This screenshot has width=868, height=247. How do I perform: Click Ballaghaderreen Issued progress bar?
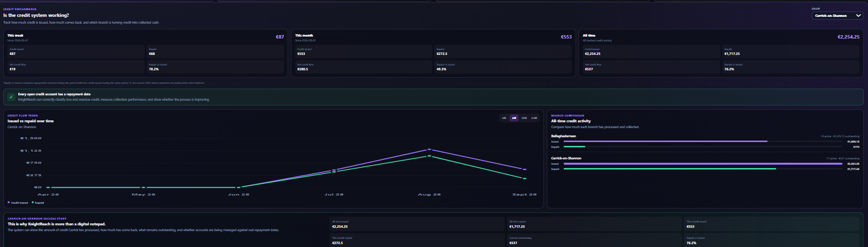tap(703, 142)
